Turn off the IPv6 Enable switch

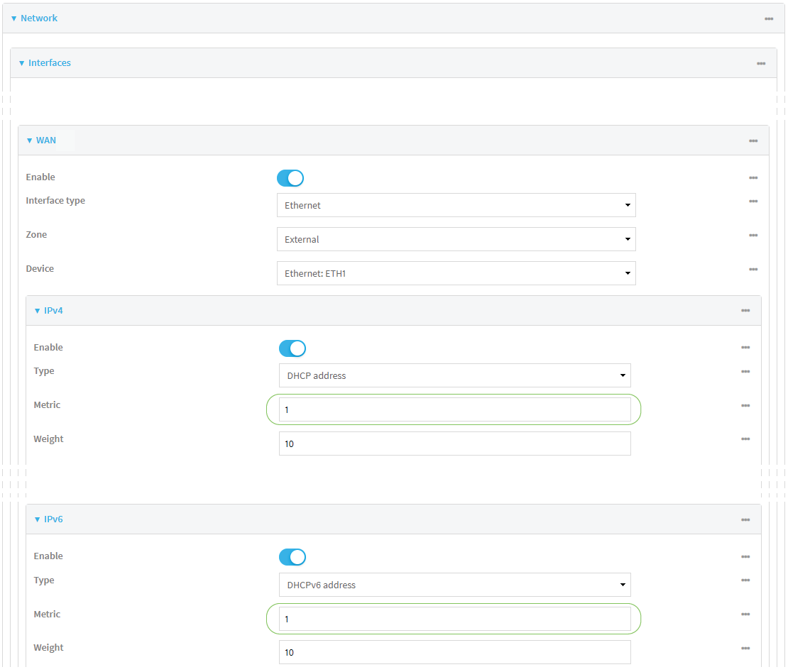[x=292, y=557]
